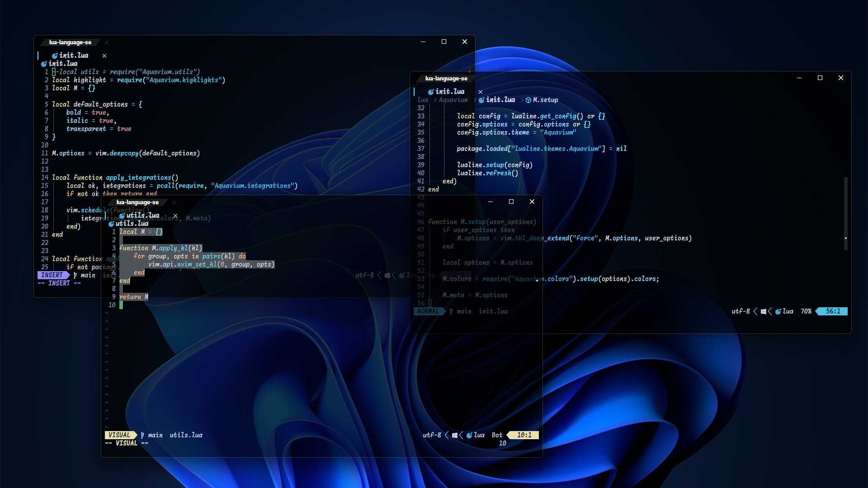The width and height of the screenshot is (868, 488).
Task: Minimize the right init.lua terminal window
Action: coord(799,78)
